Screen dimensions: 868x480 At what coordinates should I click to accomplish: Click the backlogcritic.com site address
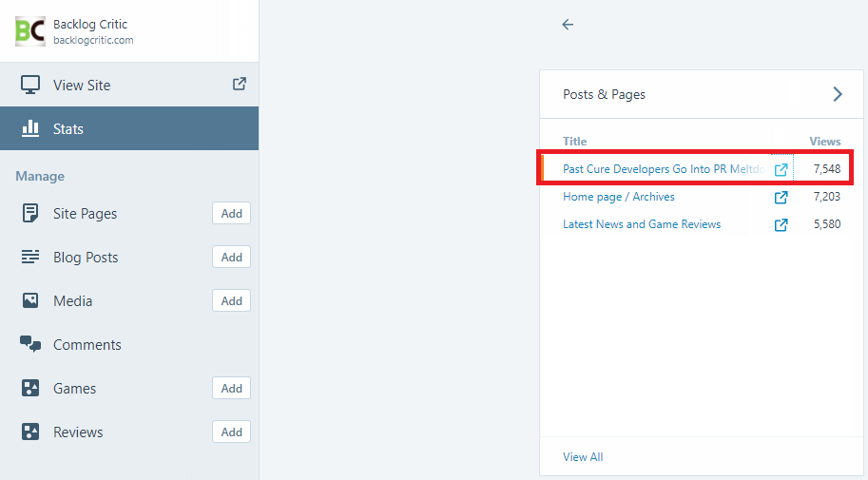click(93, 41)
